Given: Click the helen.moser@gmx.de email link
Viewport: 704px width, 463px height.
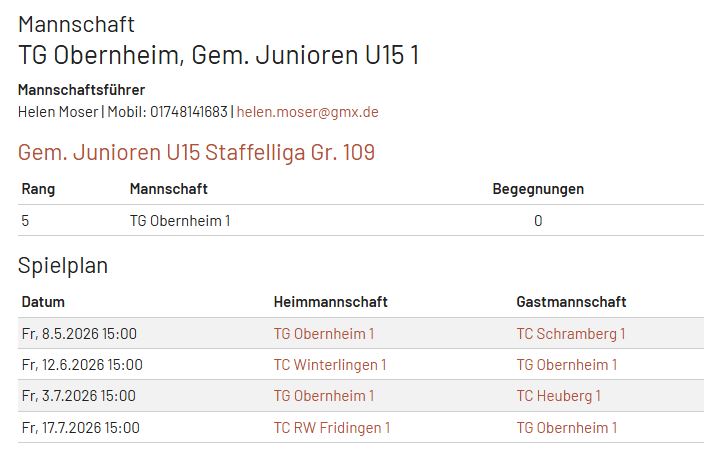Looking at the screenshot, I should [307, 112].
